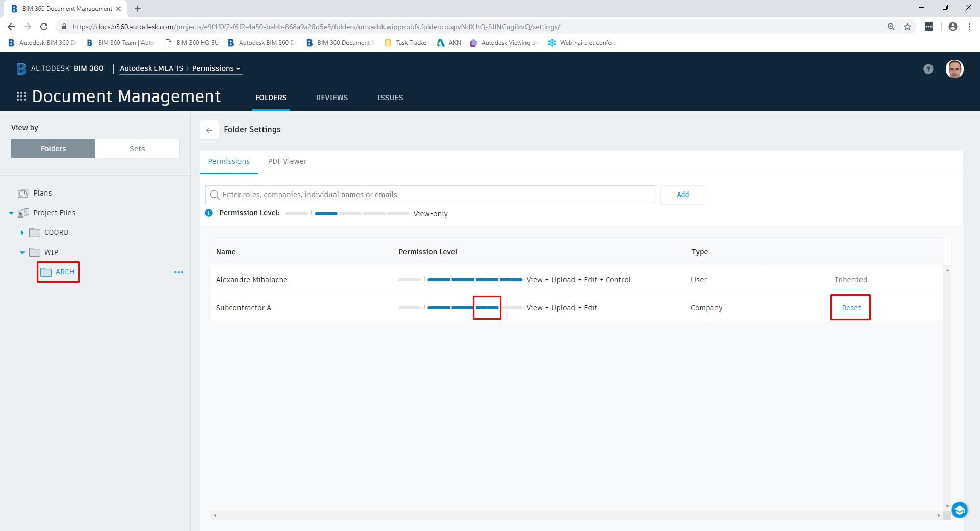Open the chat bubble widget at bottom right

pyautogui.click(x=959, y=510)
